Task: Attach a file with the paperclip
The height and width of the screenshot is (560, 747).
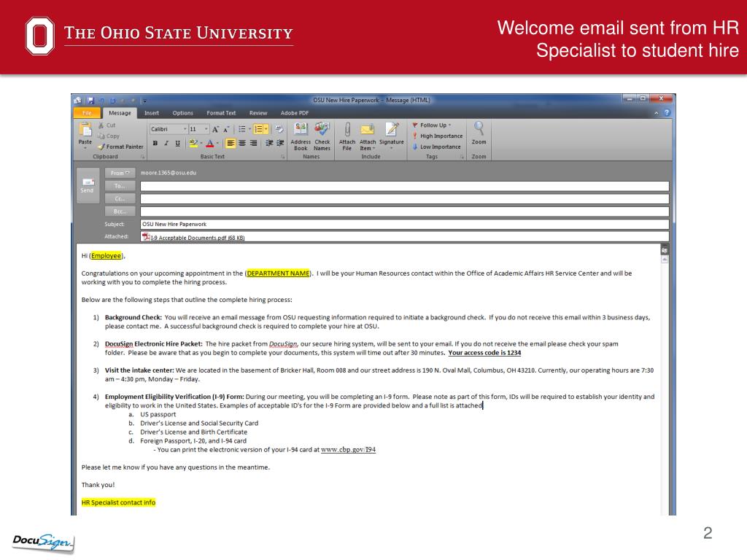Action: pyautogui.click(x=347, y=136)
